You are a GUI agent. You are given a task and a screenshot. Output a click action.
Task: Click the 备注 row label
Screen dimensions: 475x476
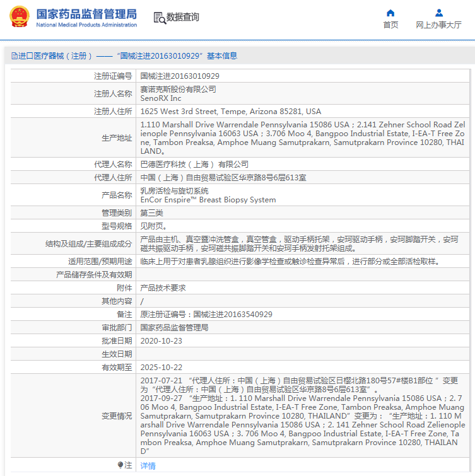[124, 314]
